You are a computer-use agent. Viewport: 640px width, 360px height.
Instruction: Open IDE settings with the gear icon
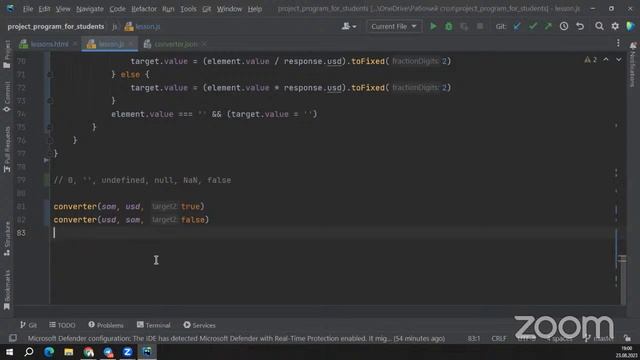tap(615, 27)
